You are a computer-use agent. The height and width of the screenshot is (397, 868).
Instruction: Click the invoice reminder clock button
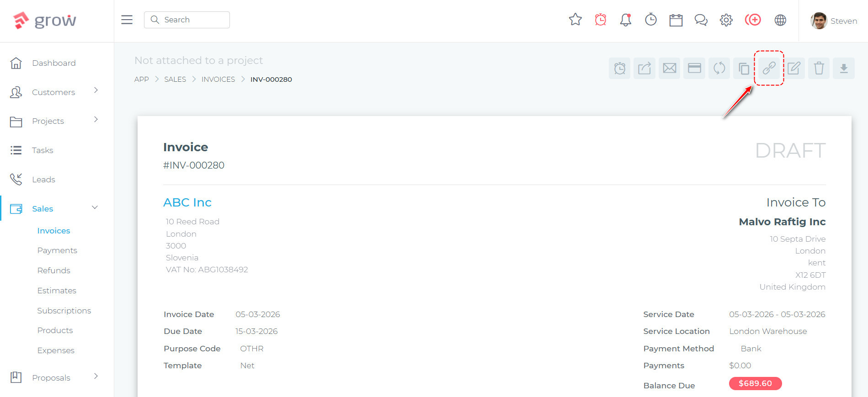[x=619, y=69]
